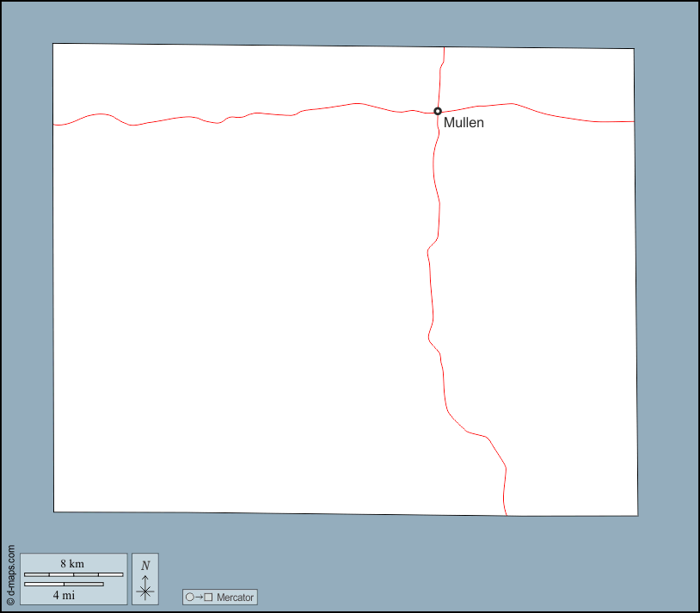Click the Mercator projection label
Screen dimensions: 700x613
[x=235, y=597]
